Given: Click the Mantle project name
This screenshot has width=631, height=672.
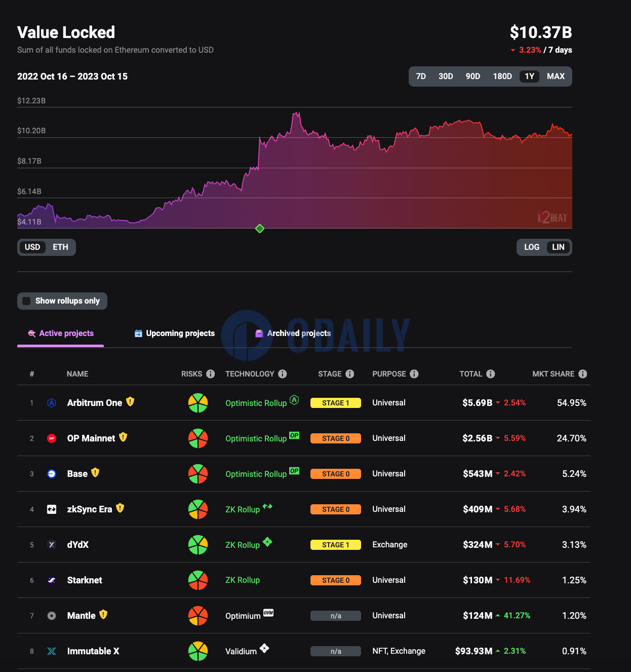Looking at the screenshot, I should [x=82, y=616].
